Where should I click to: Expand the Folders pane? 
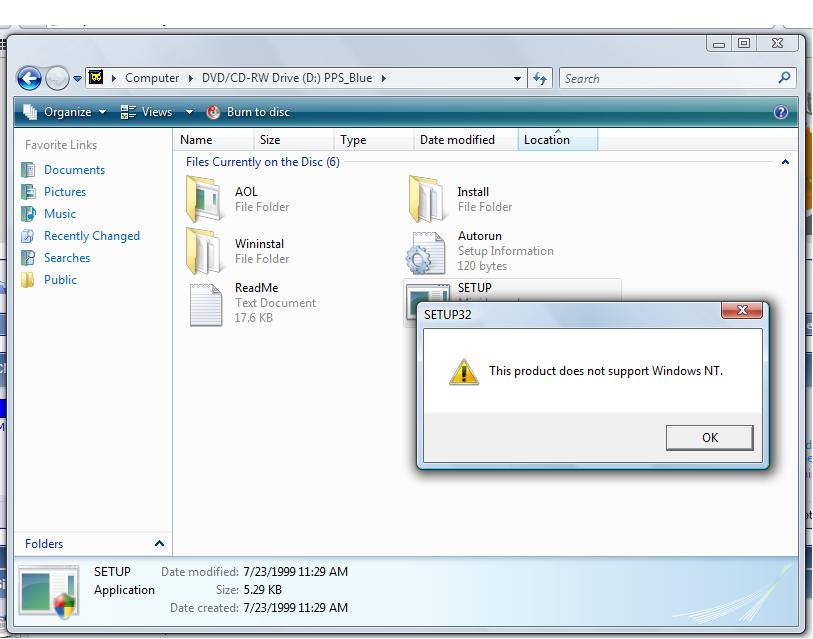pyautogui.click(x=159, y=544)
